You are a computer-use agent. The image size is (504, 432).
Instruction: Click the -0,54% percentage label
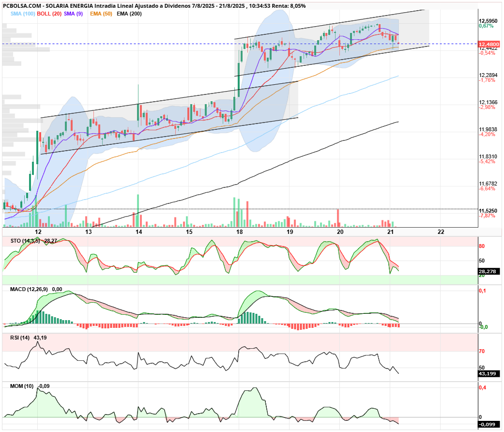487,53
